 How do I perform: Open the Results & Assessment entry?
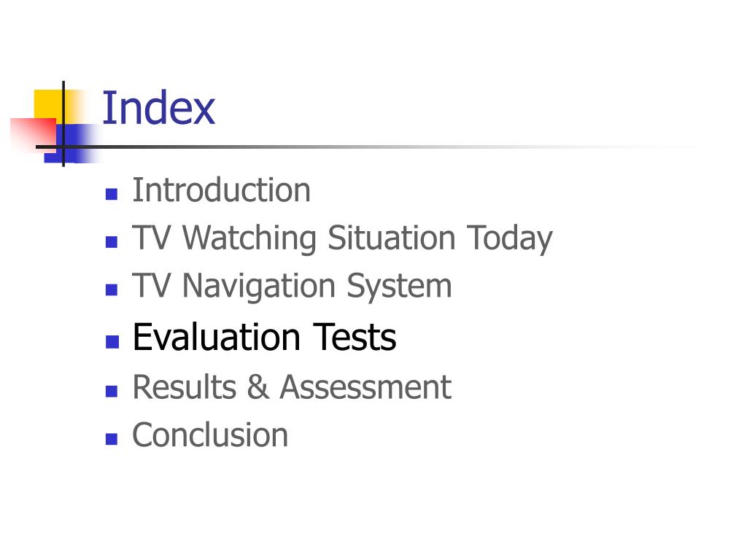coord(292,386)
